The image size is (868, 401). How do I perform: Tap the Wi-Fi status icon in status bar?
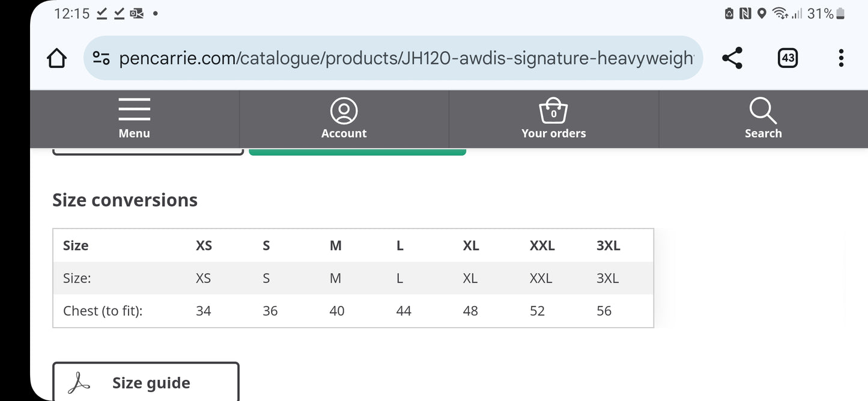coord(780,13)
